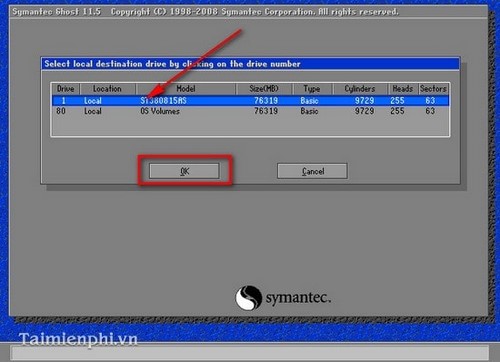Click Basic type in the ST380815AS row
500x362 pixels.
[x=309, y=101]
